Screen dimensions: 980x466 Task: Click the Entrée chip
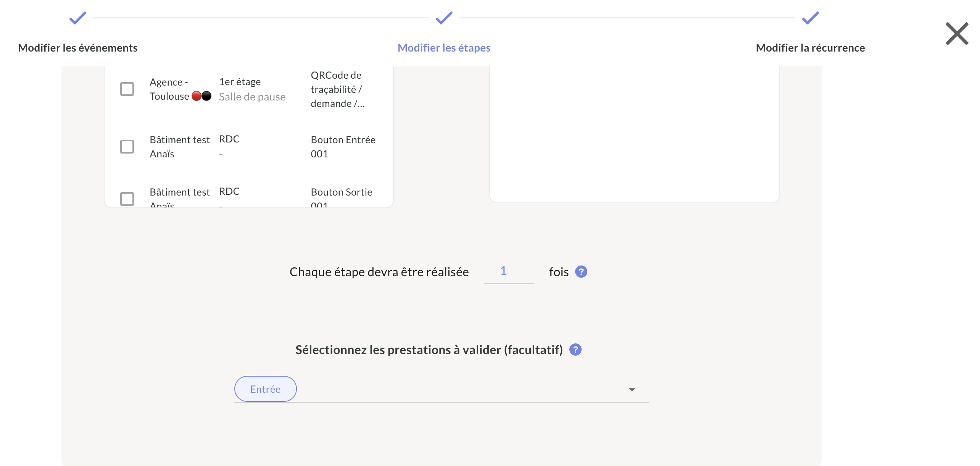pos(265,389)
